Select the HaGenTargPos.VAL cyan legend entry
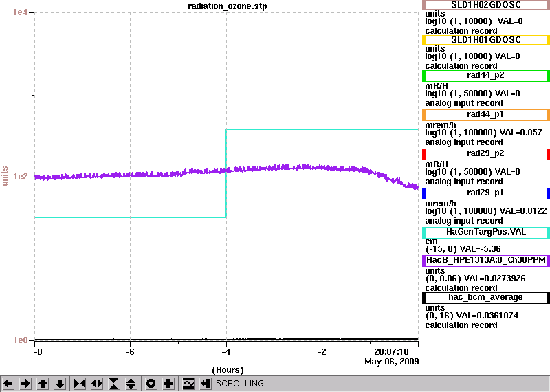The image size is (550, 392). click(x=486, y=232)
